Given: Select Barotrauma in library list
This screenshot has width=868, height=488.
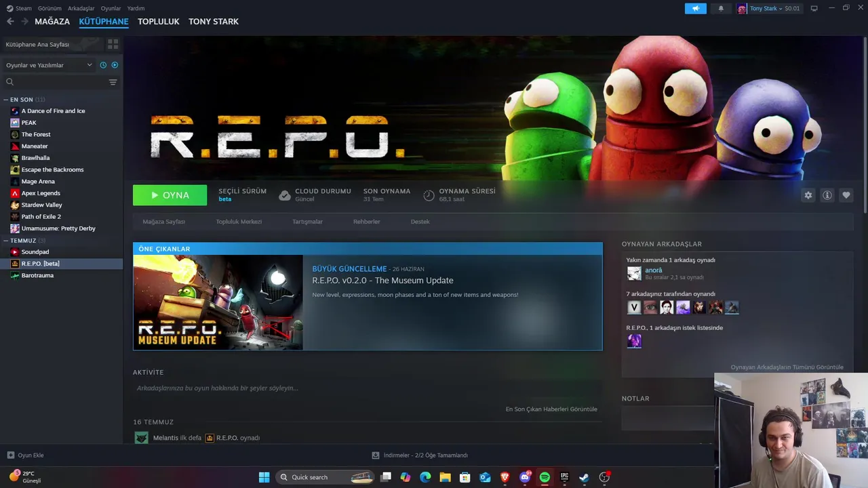Looking at the screenshot, I should (37, 276).
